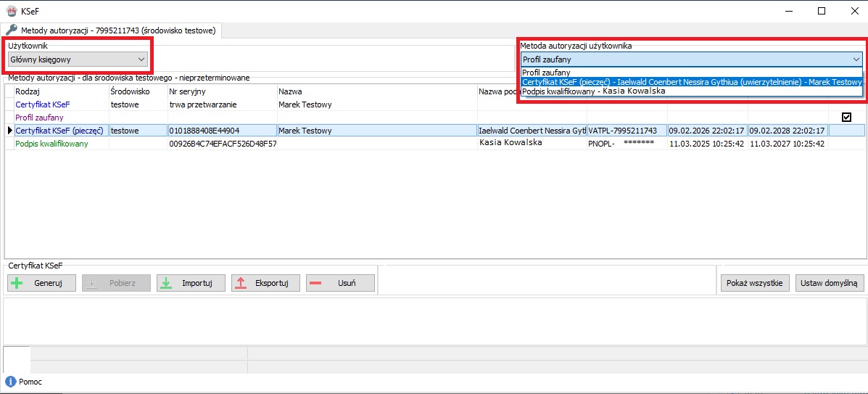Click the blue Pomoc info icon

pyautogui.click(x=10, y=382)
